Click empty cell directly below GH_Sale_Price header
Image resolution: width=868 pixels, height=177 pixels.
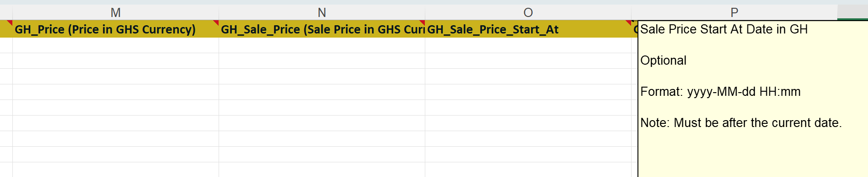coord(322,45)
